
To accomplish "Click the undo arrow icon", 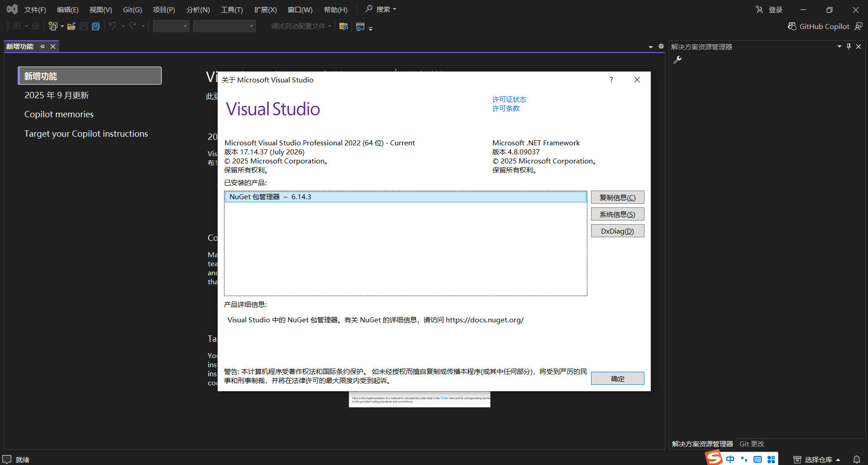I will pyautogui.click(x=113, y=26).
